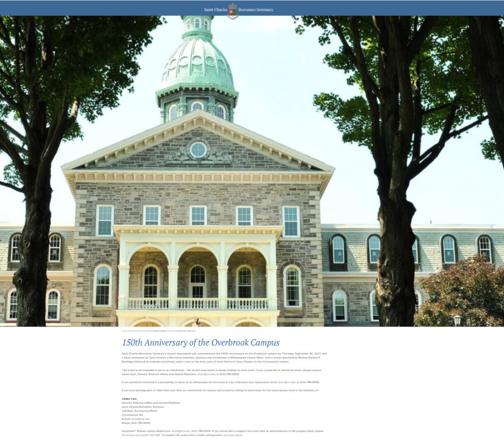The height and width of the screenshot is (444, 504).
Task: Click 'Saint Charles Borromeo Seminary' in contact block
Action: coord(143,407)
